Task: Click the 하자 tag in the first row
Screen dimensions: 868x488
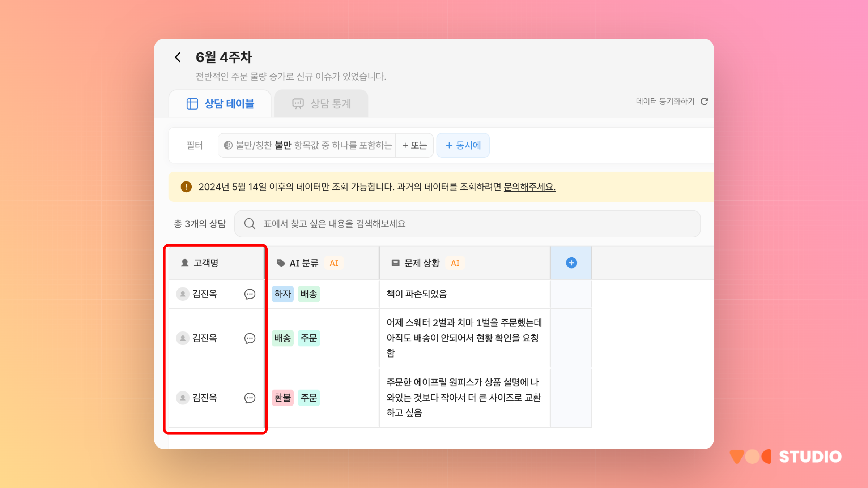Action: point(282,294)
